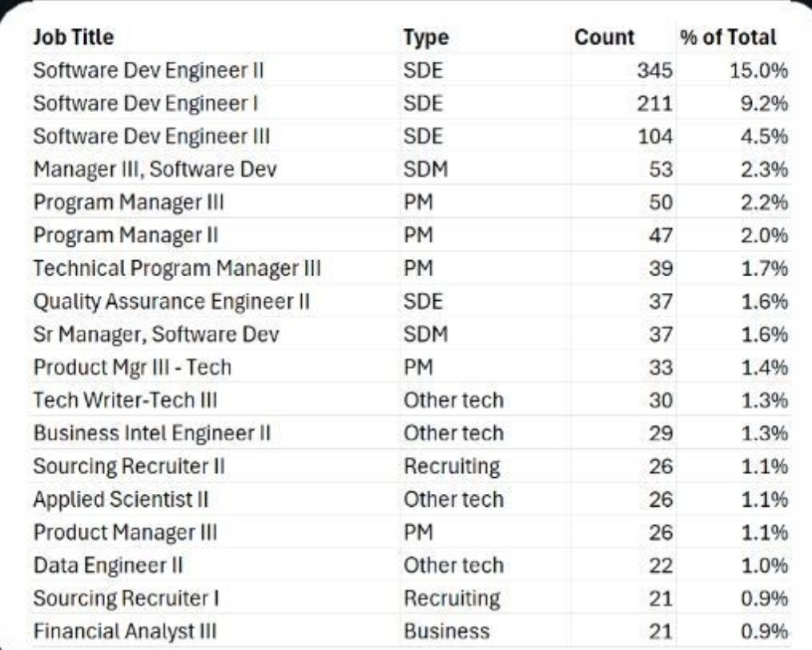Image resolution: width=812 pixels, height=650 pixels.
Task: Click the Financial Analyst III cell
Action: (x=125, y=631)
